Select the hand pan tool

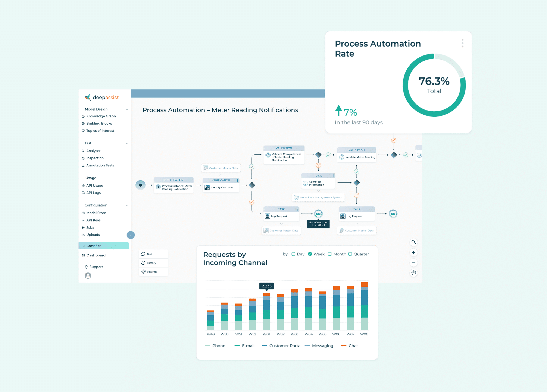point(413,273)
